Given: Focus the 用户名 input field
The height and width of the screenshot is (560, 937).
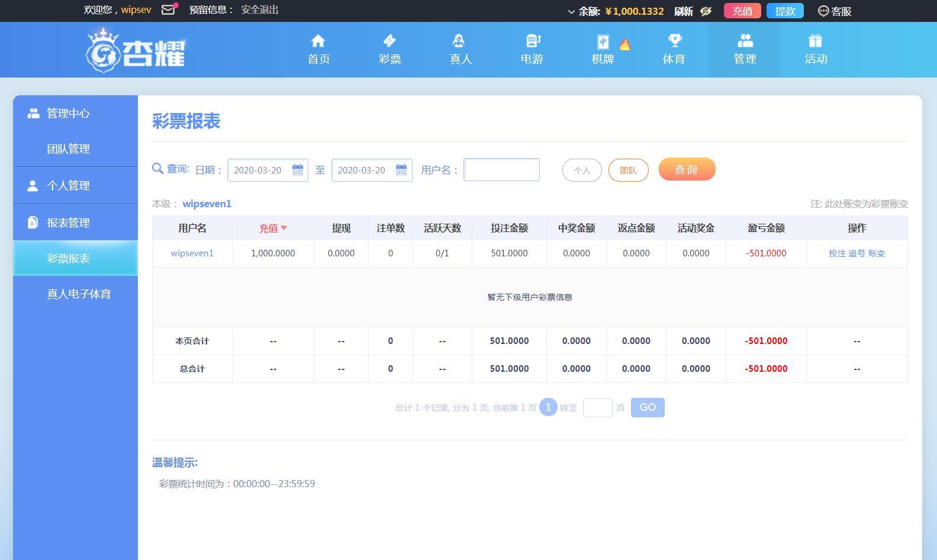Looking at the screenshot, I should coord(501,170).
